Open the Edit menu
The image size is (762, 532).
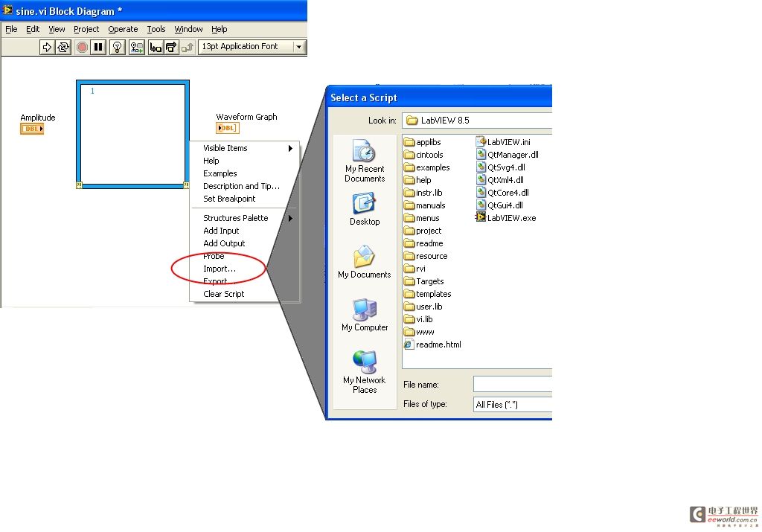33,29
